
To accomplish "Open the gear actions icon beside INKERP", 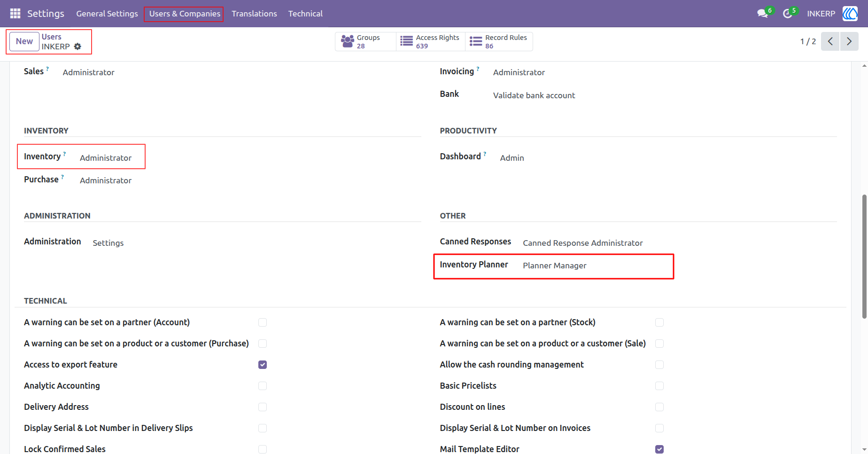I will 78,47.
